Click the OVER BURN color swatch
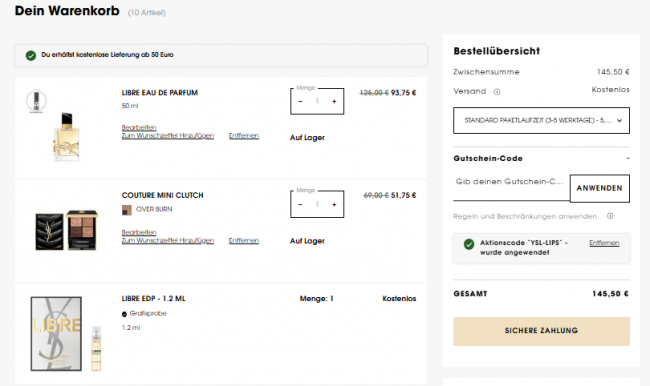The width and height of the screenshot is (650, 386). click(x=126, y=210)
